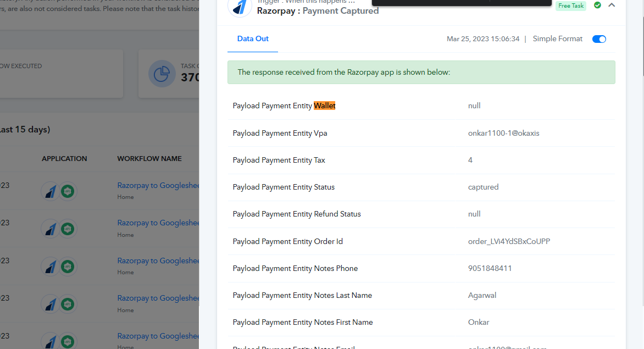The height and width of the screenshot is (349, 644).
Task: Click the Last Name value Agarwal
Action: point(482,296)
